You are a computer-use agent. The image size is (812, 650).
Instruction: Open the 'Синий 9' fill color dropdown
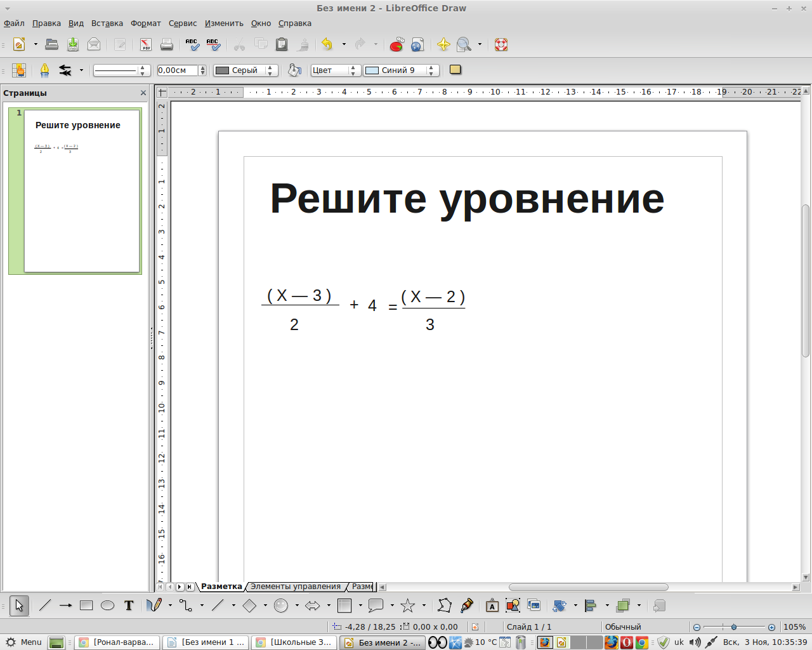(431, 70)
